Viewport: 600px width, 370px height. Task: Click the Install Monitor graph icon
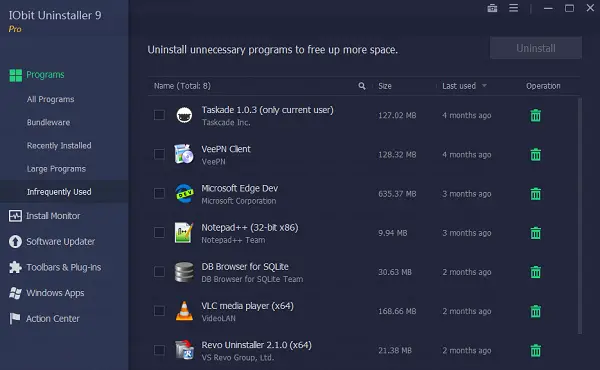(x=15, y=216)
